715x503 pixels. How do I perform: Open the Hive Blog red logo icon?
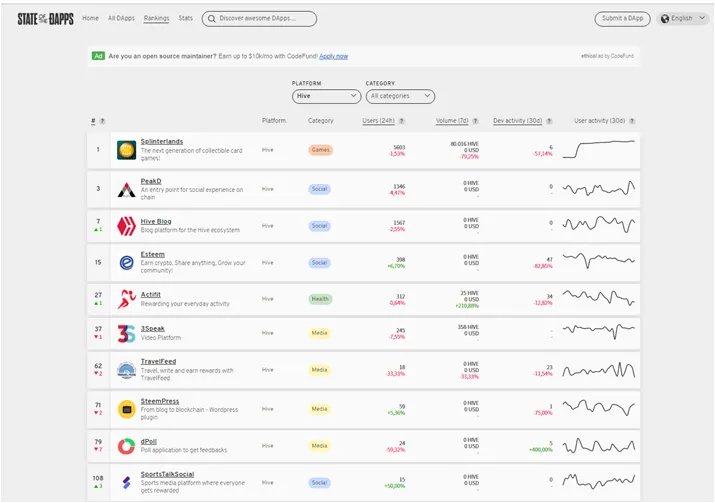pos(126,226)
